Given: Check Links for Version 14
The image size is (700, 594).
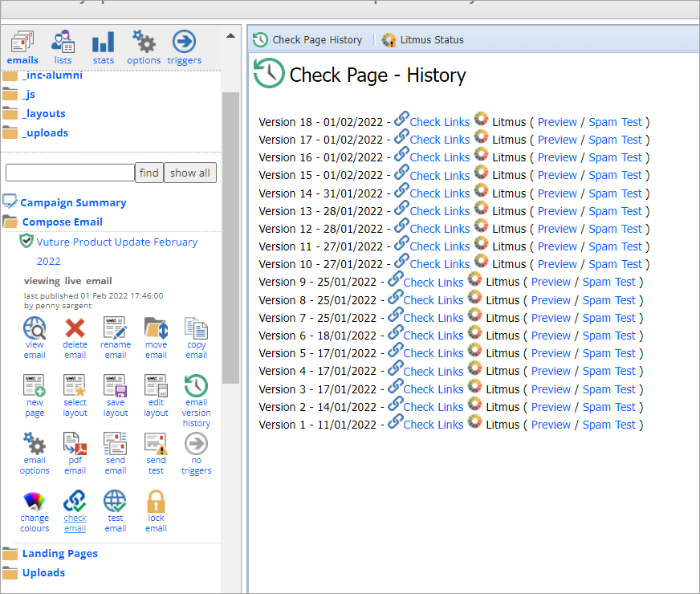Looking at the screenshot, I should pyautogui.click(x=440, y=193).
